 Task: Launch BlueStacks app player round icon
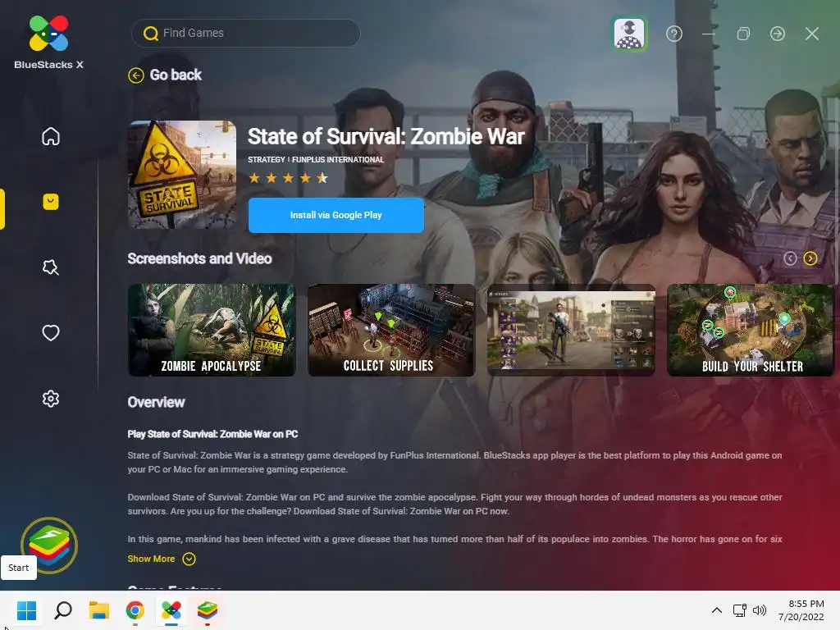coord(49,545)
